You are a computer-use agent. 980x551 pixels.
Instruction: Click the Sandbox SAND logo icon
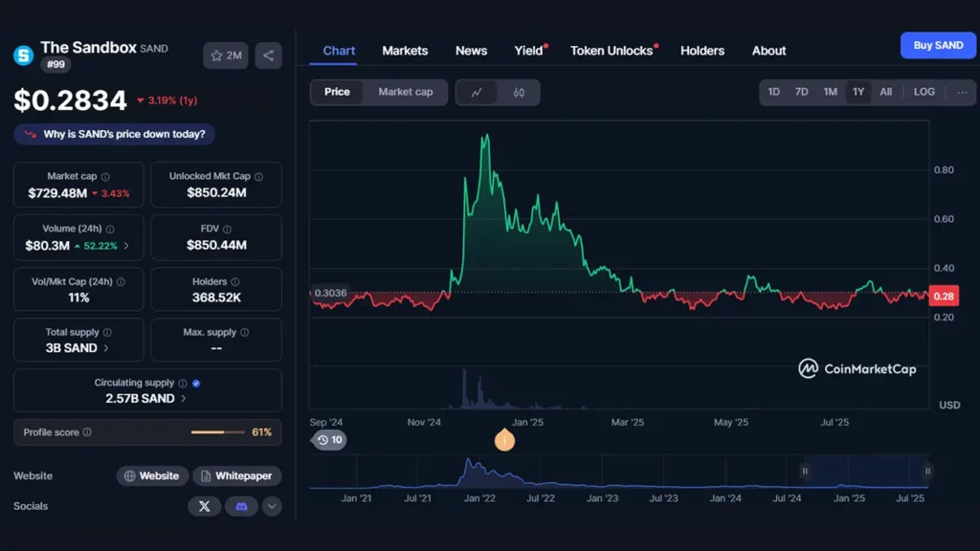[24, 55]
